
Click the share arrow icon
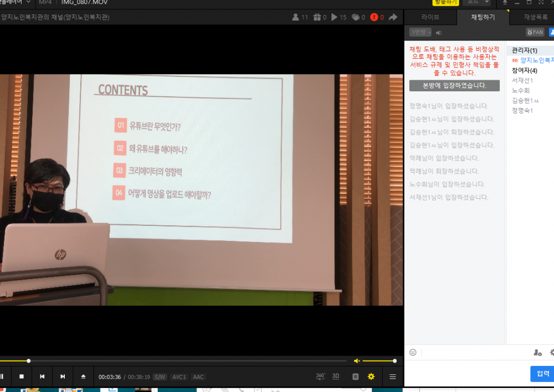point(393,17)
